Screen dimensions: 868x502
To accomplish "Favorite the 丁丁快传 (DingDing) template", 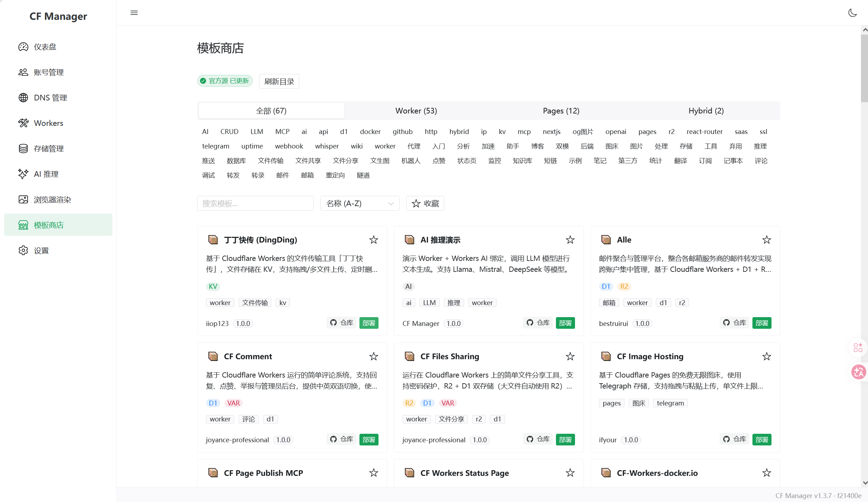I will click(x=374, y=240).
